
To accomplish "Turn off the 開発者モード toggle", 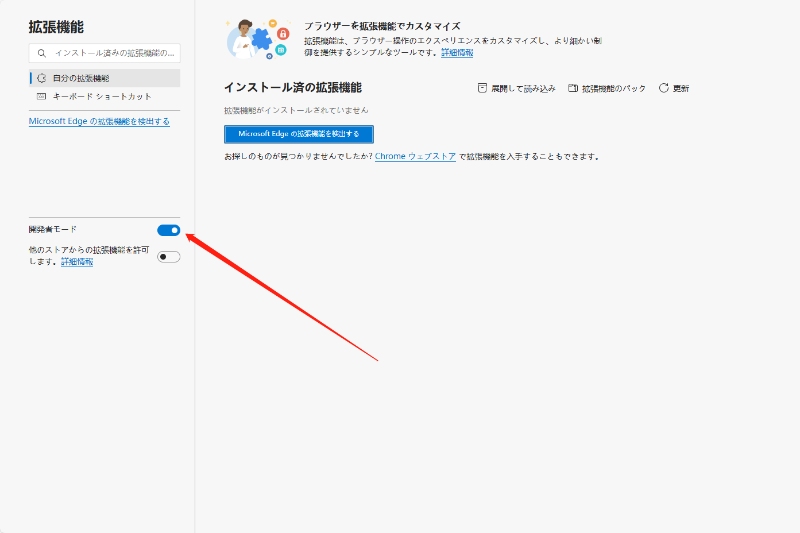I will coord(168,231).
